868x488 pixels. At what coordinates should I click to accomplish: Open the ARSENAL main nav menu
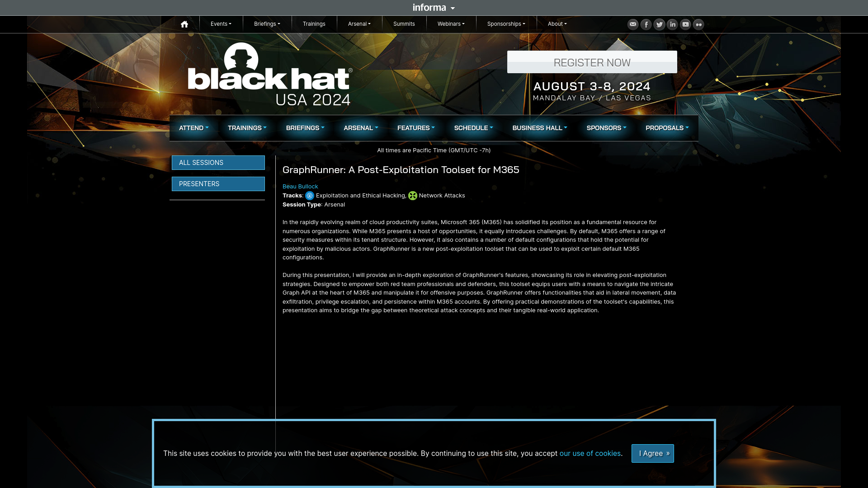[361, 128]
